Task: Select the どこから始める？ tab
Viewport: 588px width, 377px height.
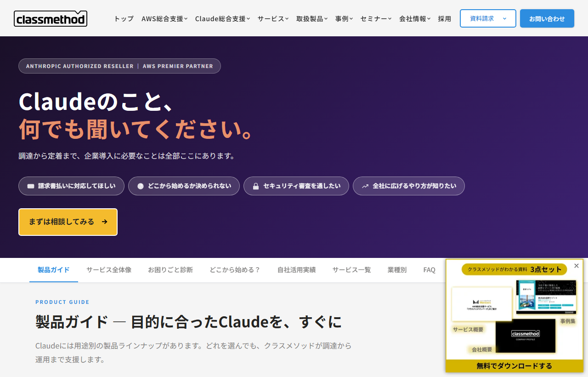Action: pyautogui.click(x=235, y=270)
